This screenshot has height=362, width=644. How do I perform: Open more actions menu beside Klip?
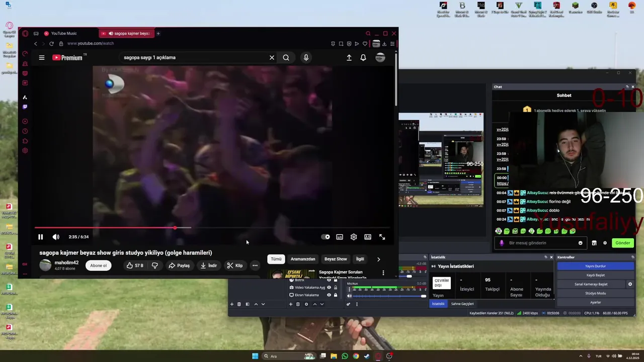point(255,265)
